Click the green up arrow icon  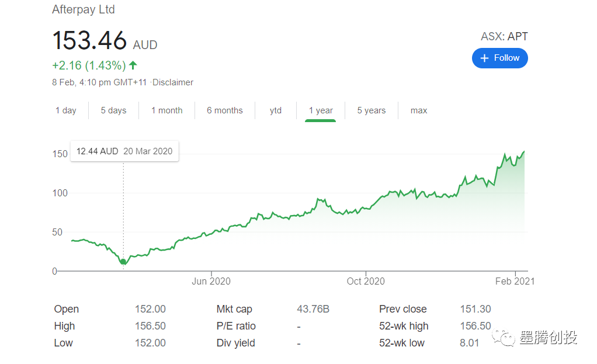(133, 65)
